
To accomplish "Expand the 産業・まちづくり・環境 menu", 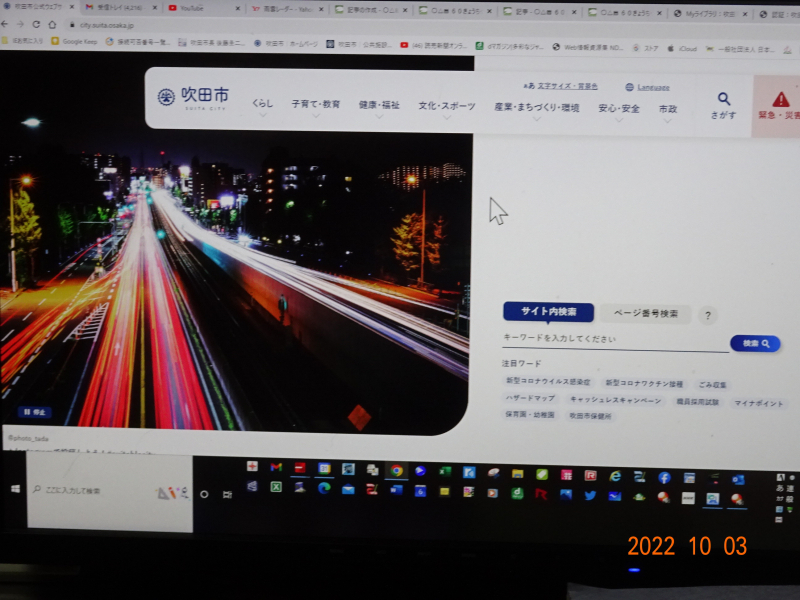I will (537, 111).
